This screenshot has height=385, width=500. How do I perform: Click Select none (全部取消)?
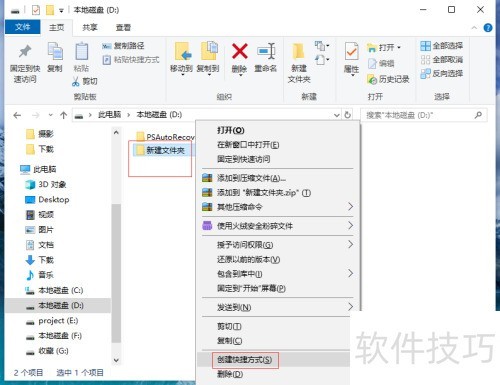[442, 60]
